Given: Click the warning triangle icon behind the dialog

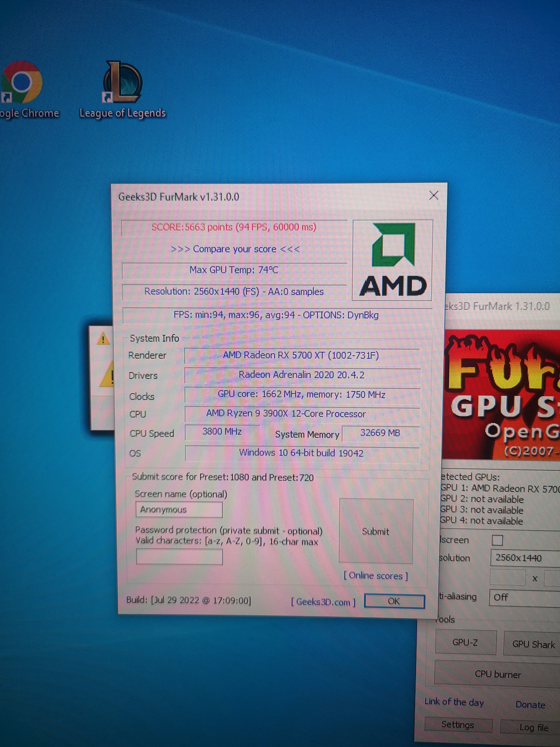Looking at the screenshot, I should coord(103,339).
